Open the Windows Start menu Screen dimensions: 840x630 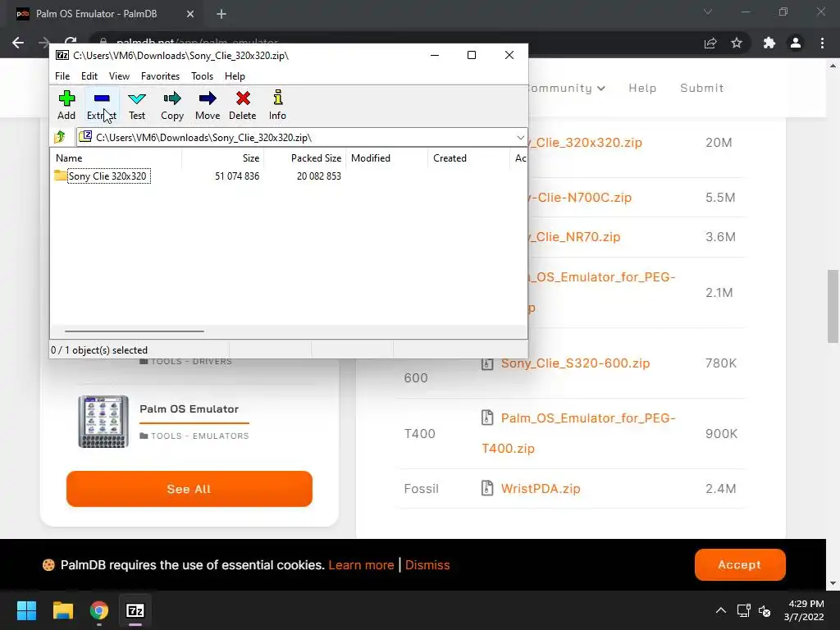point(26,610)
